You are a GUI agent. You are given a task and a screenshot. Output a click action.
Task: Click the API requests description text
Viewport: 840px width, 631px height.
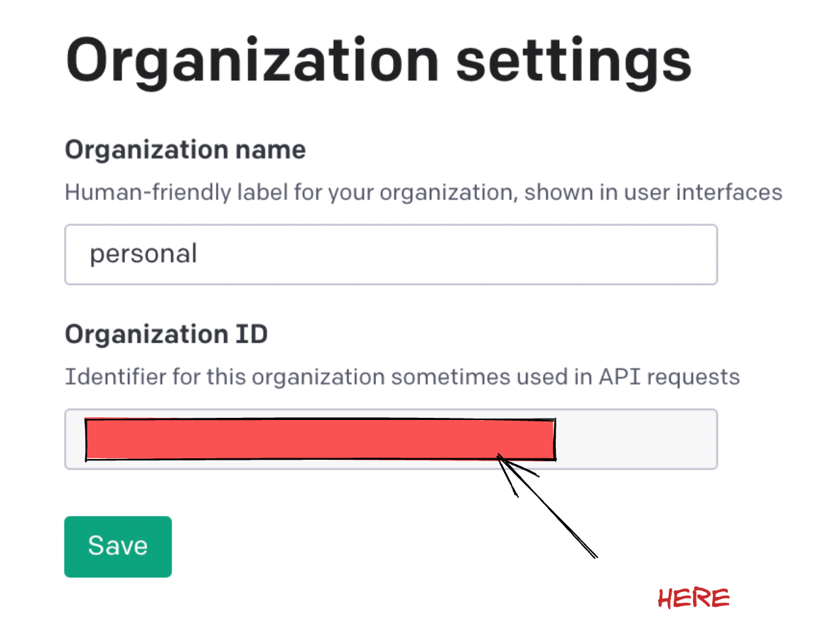pos(403,377)
